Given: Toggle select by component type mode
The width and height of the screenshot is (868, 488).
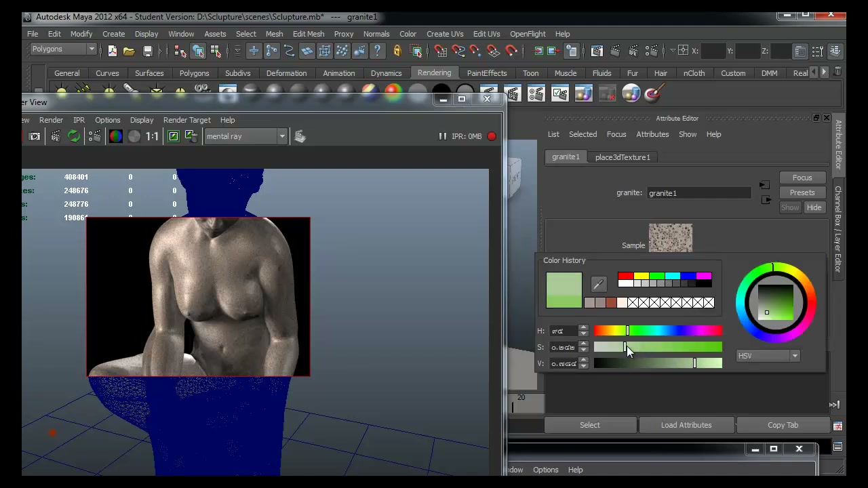Looking at the screenshot, I should (x=216, y=51).
